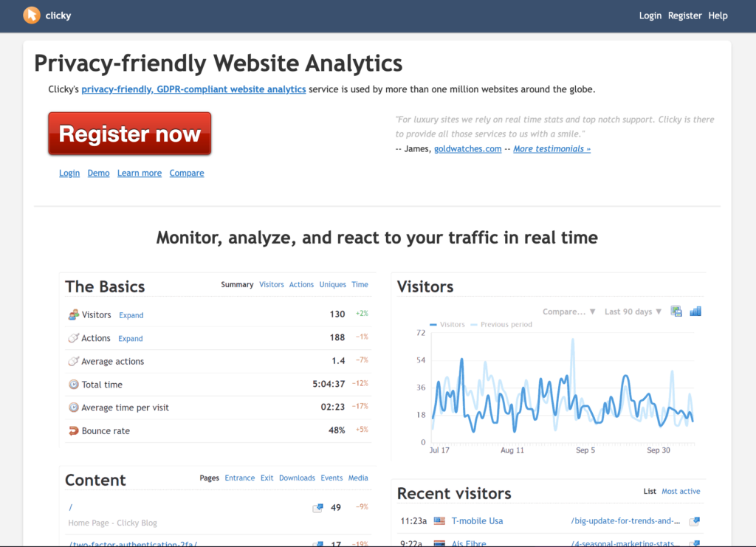756x547 pixels.
Task: Click the chart export icon beside Last 90 days
Action: [x=676, y=312]
